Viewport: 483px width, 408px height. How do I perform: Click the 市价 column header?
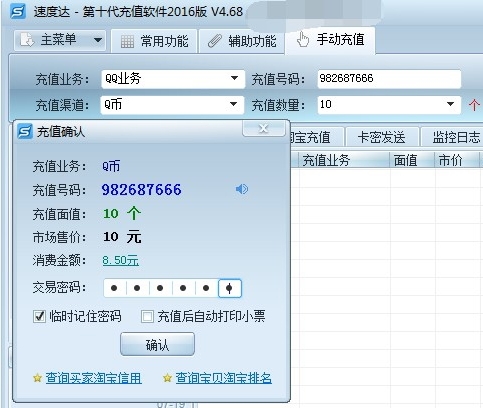(457, 160)
